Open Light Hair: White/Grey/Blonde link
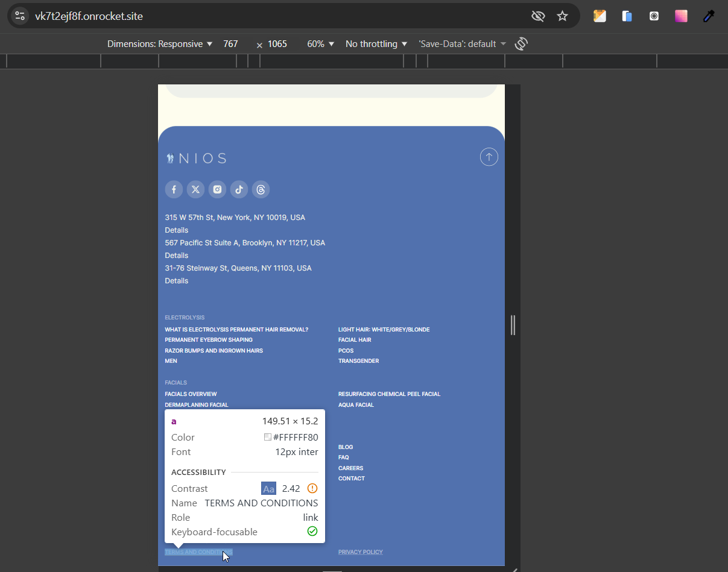 [x=384, y=330]
